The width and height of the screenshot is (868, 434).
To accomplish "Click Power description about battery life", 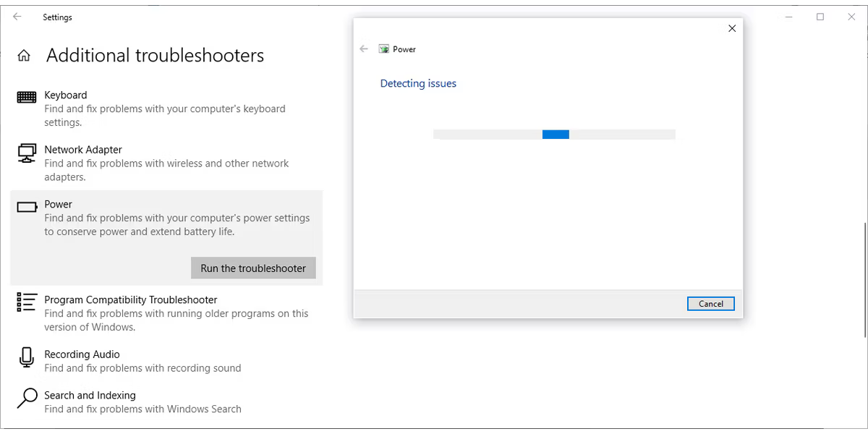I will click(x=177, y=225).
